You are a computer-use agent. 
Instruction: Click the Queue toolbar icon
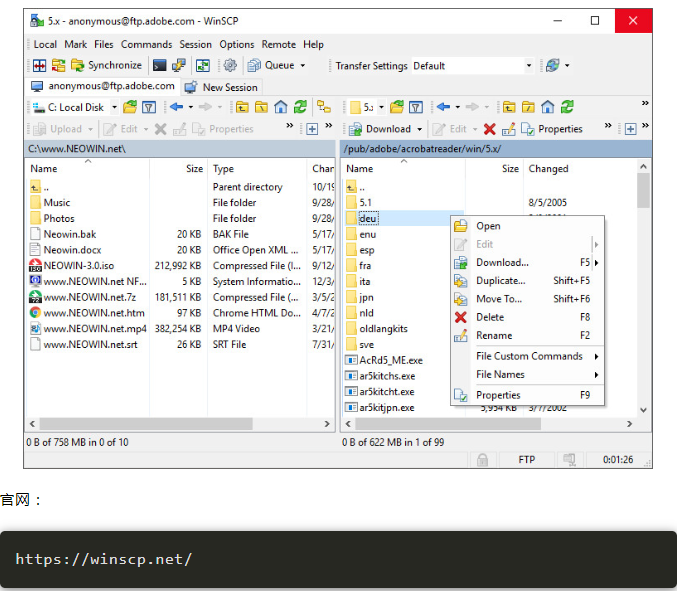tap(255, 66)
